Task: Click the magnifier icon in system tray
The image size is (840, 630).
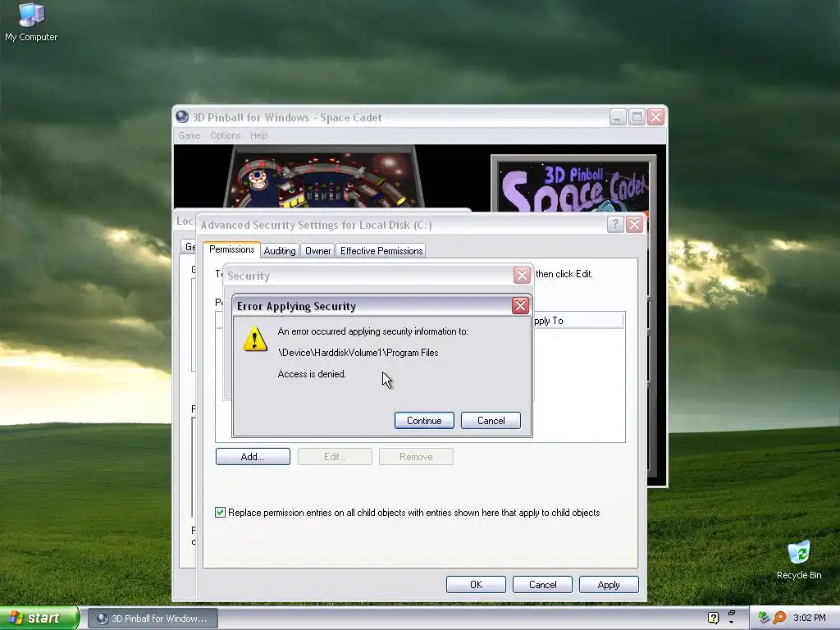Action: 779,618
